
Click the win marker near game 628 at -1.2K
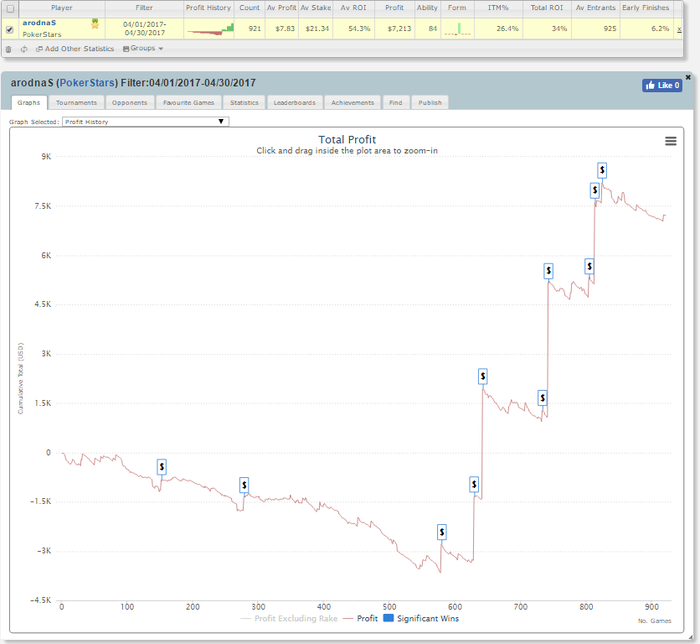click(474, 484)
